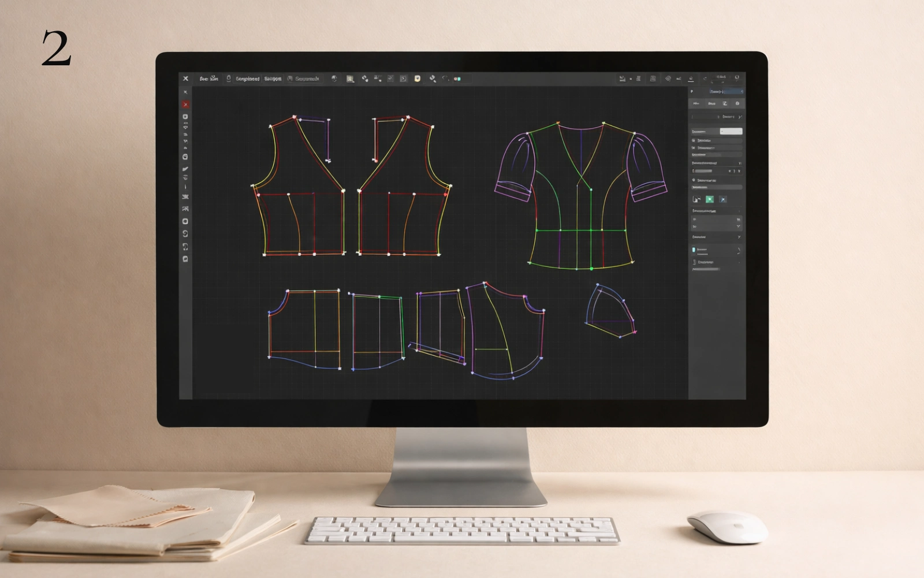Screen dimensions: 924x578
Task: Switch to the third tab in top bar
Action: 273,79
